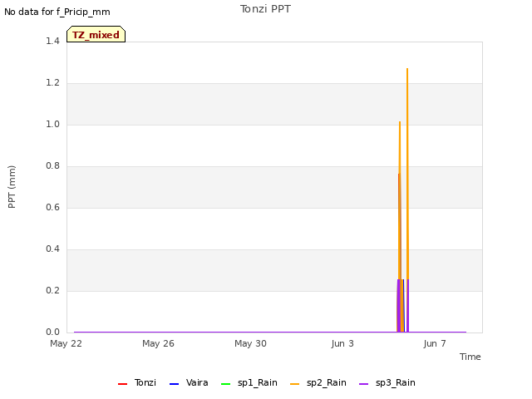
Task: Click the green sp1_Rain legend color marker
Action: pyautogui.click(x=225, y=384)
